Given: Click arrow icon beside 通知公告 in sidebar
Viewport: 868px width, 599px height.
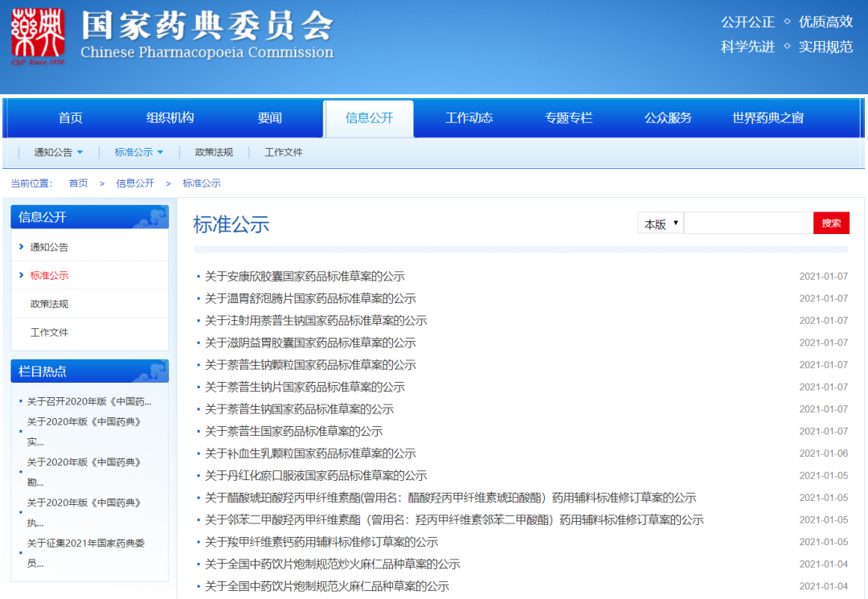Looking at the screenshot, I should point(22,247).
